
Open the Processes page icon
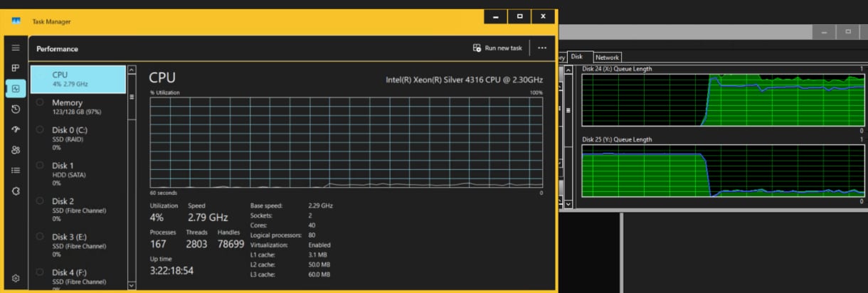pyautogui.click(x=16, y=68)
